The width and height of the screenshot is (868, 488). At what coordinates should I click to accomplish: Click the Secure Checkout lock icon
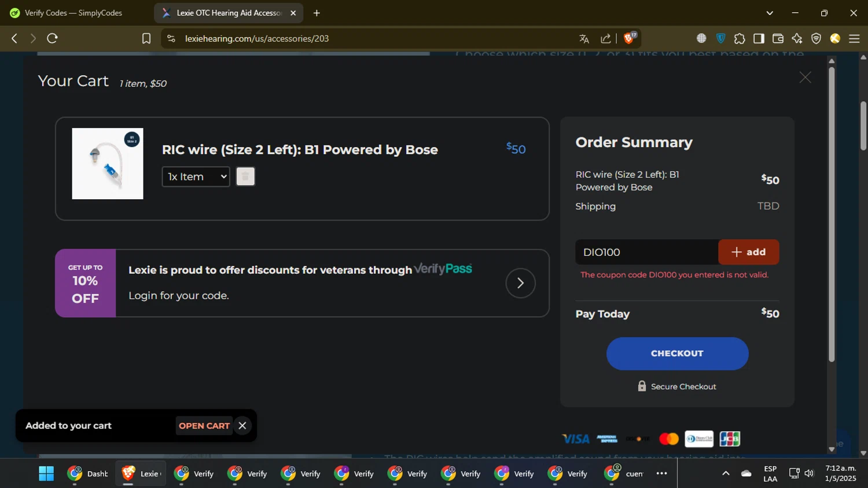[x=642, y=386]
